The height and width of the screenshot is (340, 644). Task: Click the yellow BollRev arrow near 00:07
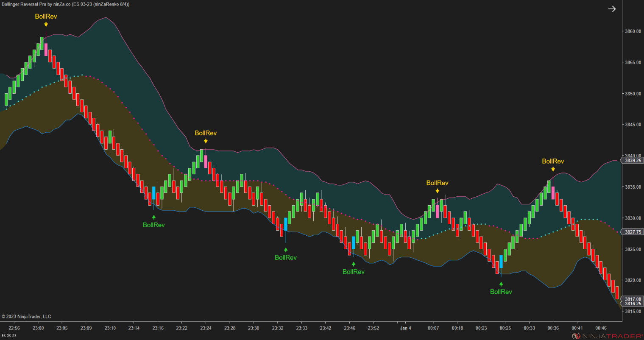click(x=437, y=190)
